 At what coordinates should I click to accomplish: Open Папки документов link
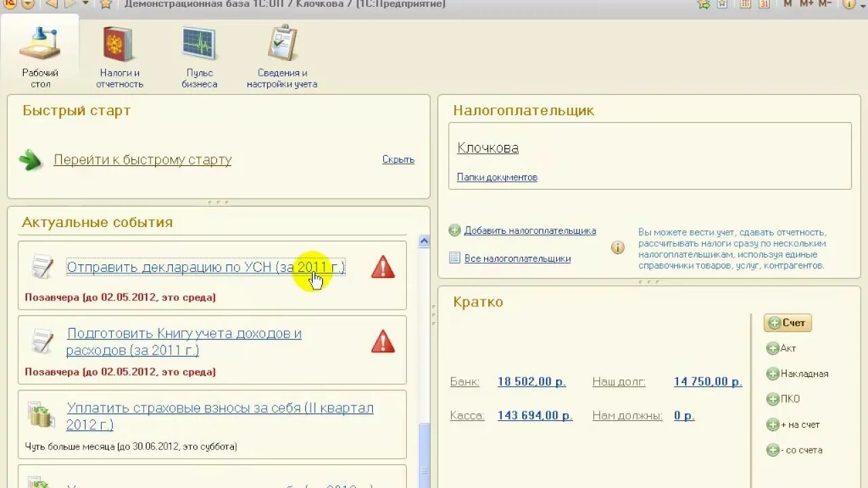click(x=497, y=177)
